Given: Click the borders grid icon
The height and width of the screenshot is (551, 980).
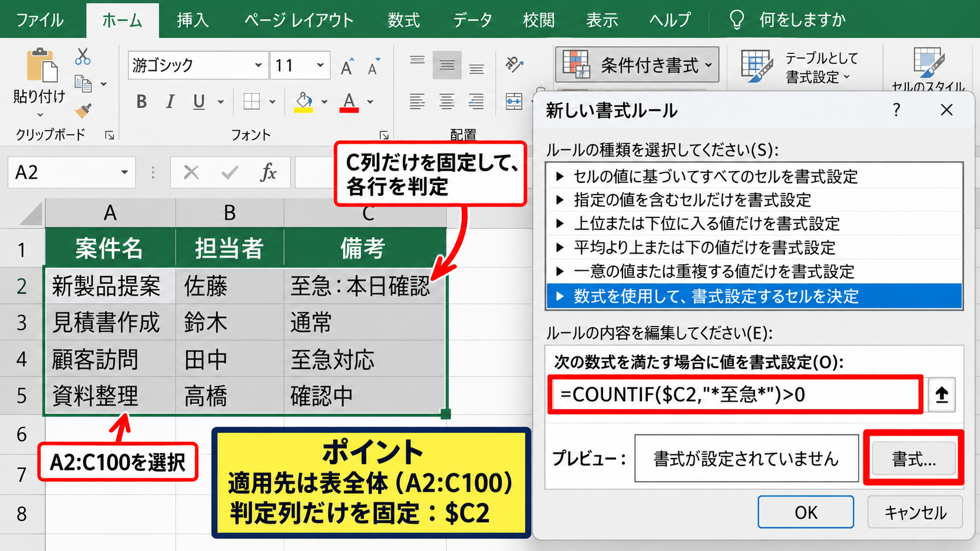Looking at the screenshot, I should [x=251, y=101].
